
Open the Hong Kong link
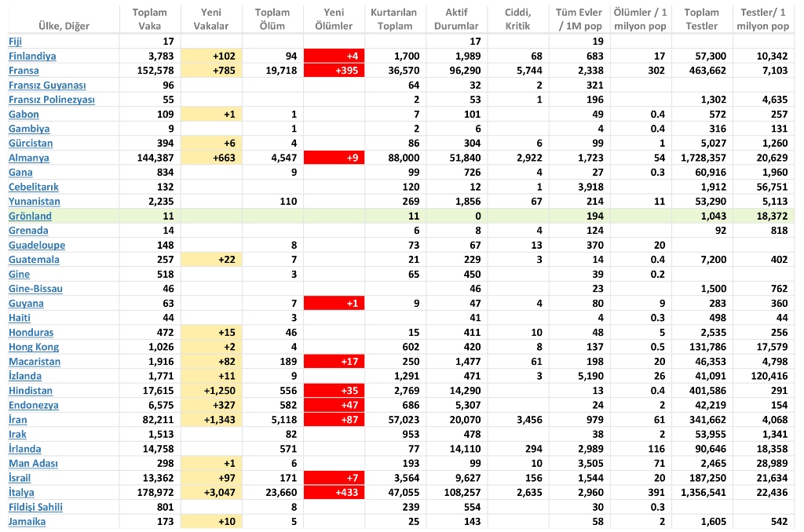pyautogui.click(x=34, y=347)
